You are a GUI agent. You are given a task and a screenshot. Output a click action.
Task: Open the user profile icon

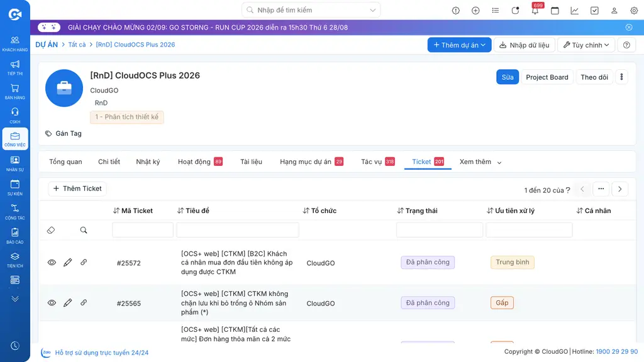pyautogui.click(x=614, y=11)
